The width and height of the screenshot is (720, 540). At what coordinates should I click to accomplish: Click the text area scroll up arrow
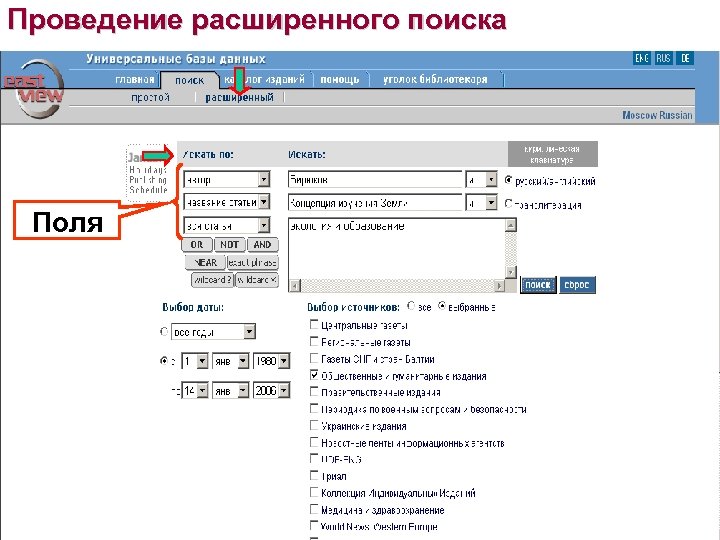511,225
